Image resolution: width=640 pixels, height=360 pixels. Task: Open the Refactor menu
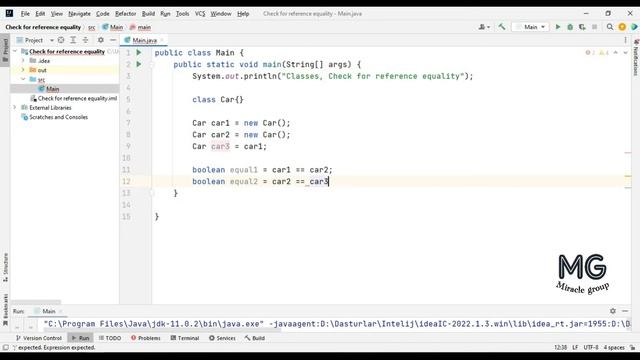125,13
